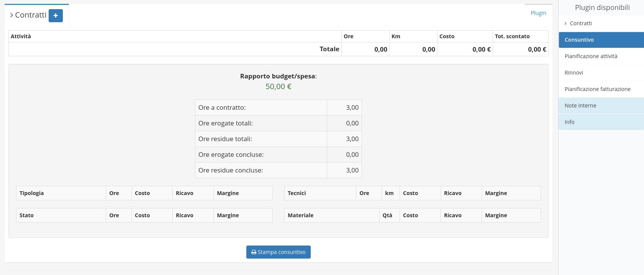Click the chevron before the Contratti tab title
Screen dimensions: 644x275
tap(11, 15)
